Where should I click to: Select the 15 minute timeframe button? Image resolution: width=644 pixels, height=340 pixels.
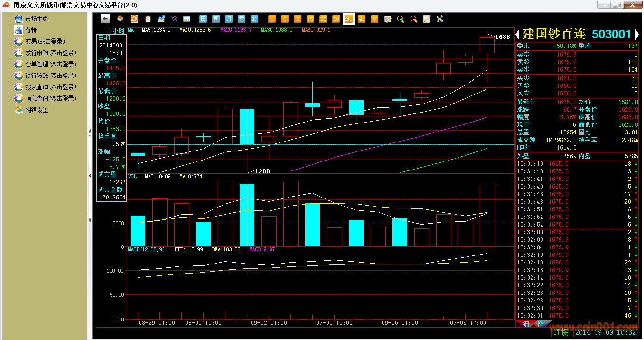pos(310,19)
